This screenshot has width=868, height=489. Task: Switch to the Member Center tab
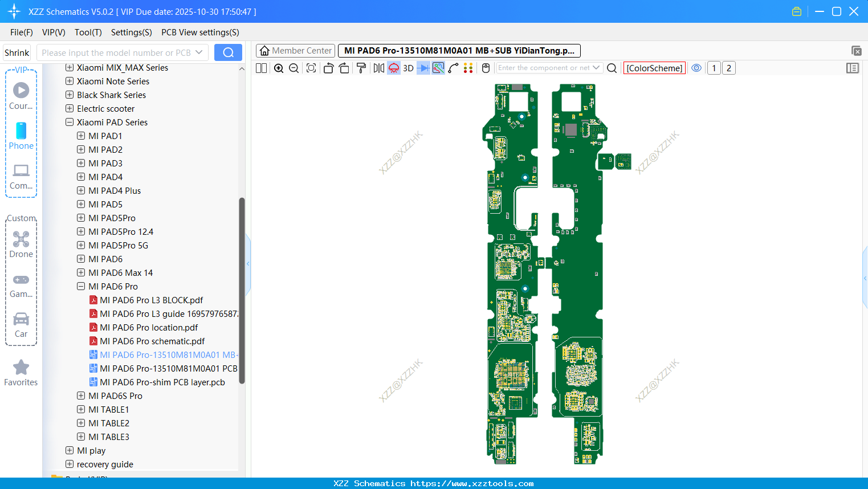tap(296, 51)
